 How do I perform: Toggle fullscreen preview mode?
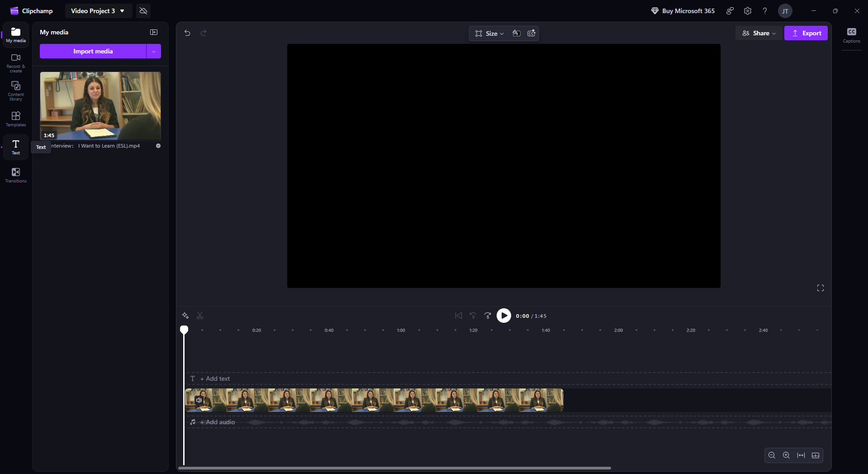click(x=820, y=288)
